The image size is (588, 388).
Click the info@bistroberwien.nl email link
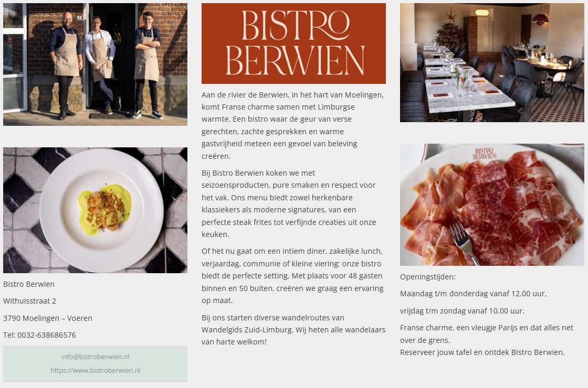pos(95,357)
